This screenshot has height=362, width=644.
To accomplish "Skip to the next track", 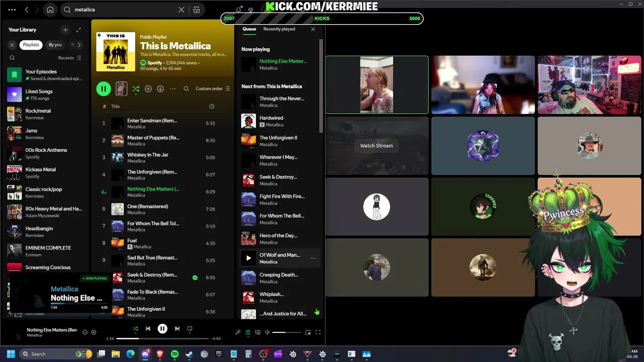I will coord(177,329).
